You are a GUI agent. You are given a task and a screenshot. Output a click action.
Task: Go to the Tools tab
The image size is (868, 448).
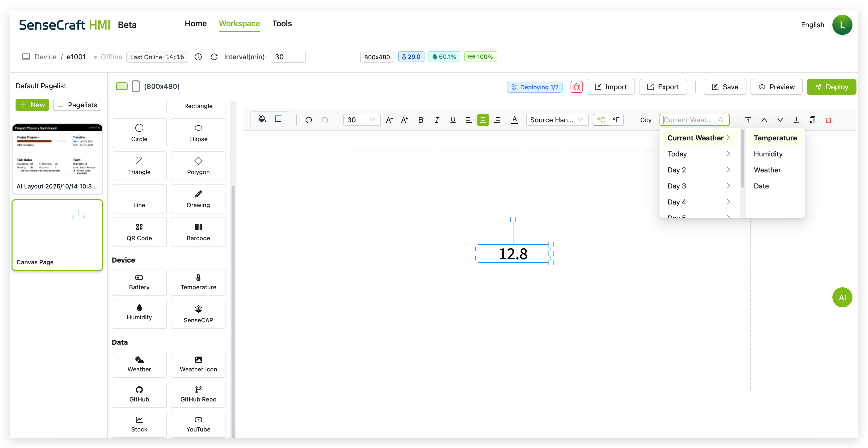[x=282, y=24]
